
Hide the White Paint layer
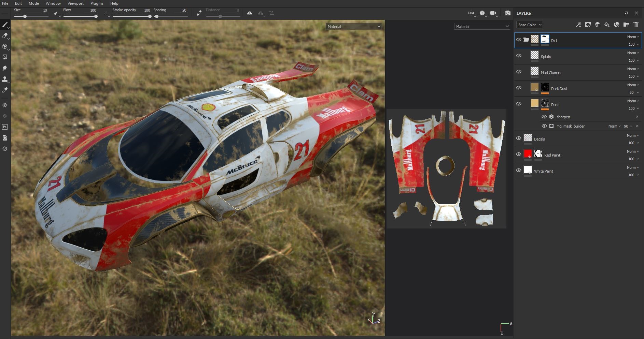point(519,170)
